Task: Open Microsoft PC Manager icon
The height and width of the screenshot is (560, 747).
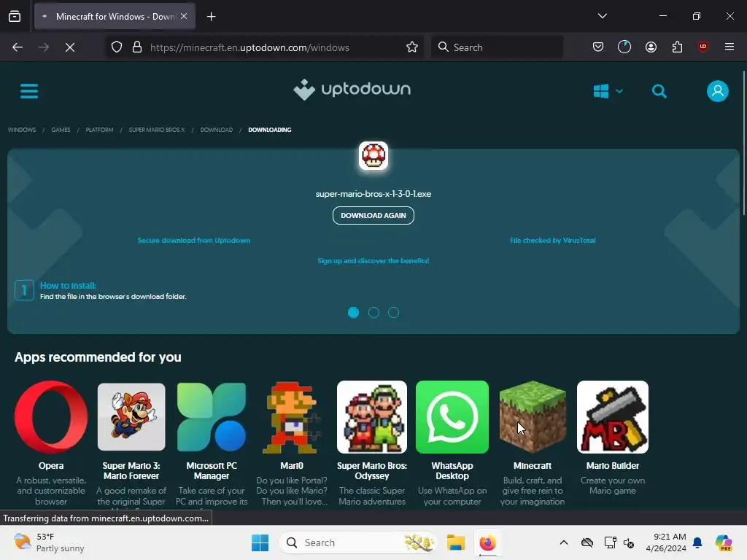Action: tap(212, 417)
